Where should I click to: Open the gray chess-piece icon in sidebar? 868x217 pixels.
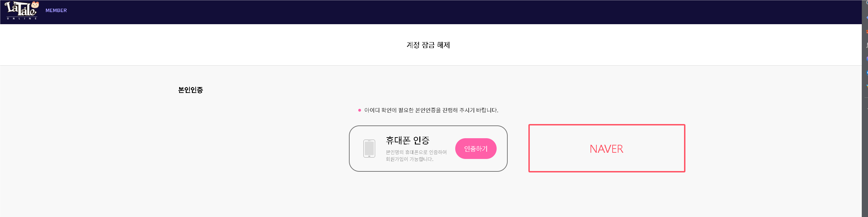coord(867,45)
